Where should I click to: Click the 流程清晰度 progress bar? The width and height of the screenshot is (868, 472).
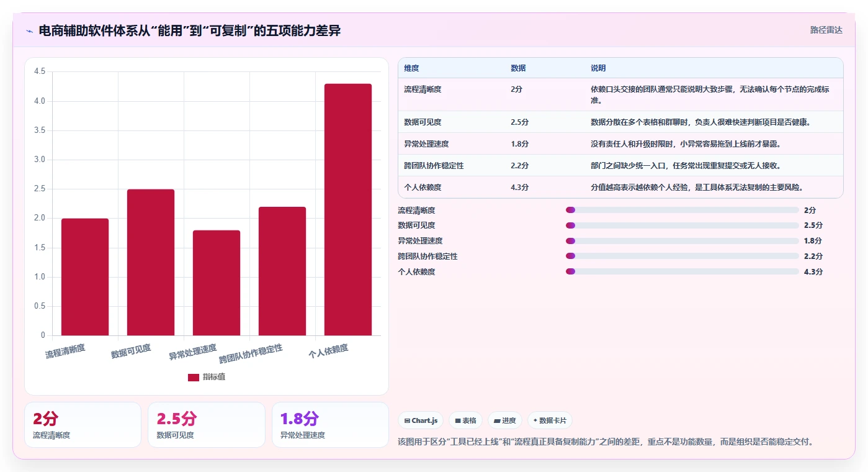pyautogui.click(x=682, y=210)
